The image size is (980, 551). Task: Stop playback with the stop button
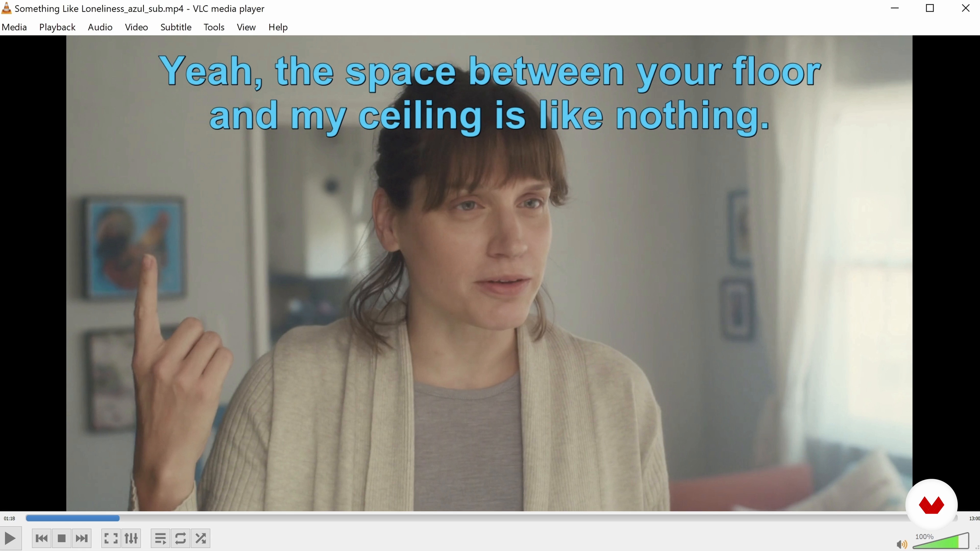(x=62, y=538)
